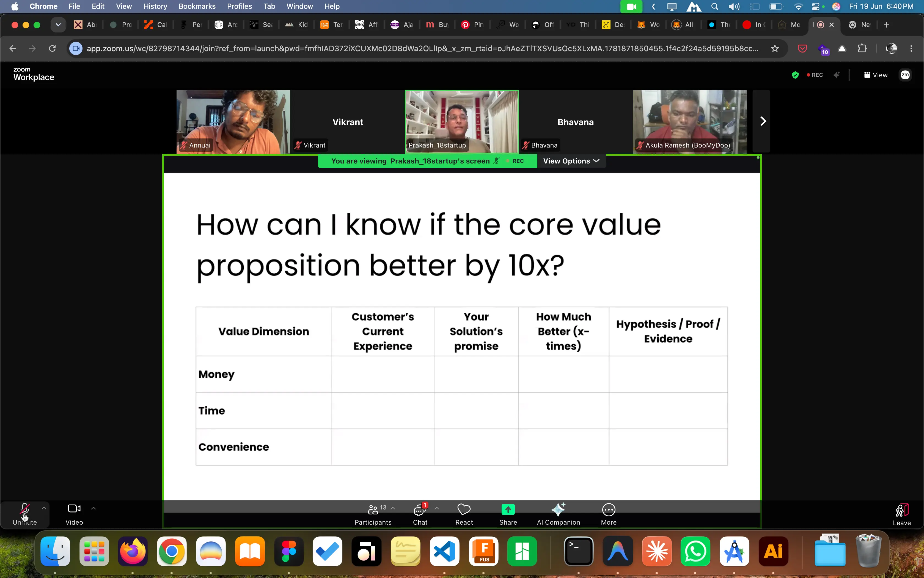Open the React emoji menu
Image resolution: width=924 pixels, height=578 pixels.
464,514
